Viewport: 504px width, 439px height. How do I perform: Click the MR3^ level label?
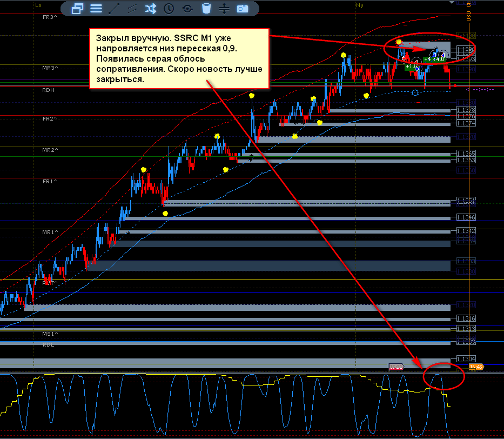click(50, 68)
